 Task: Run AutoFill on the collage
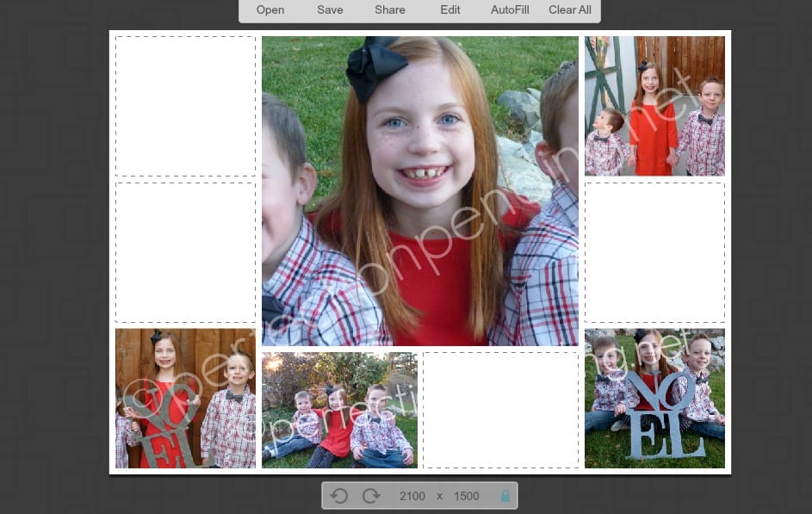(510, 9)
